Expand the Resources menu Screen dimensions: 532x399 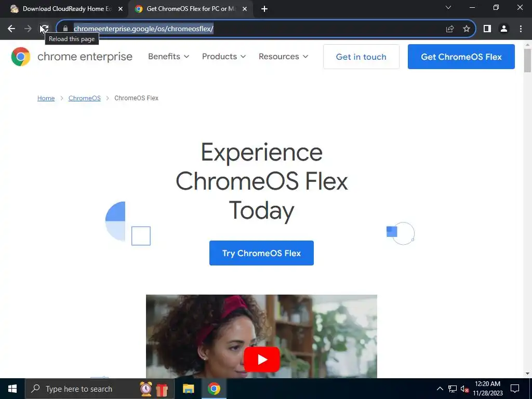pos(283,56)
